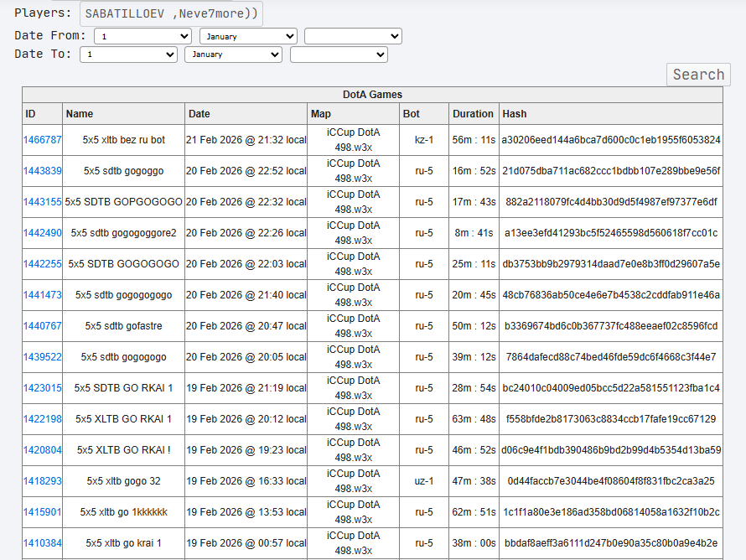Viewport: 746px width, 560px height.
Task: Open the Date To month dropdown
Action: pyautogui.click(x=234, y=54)
